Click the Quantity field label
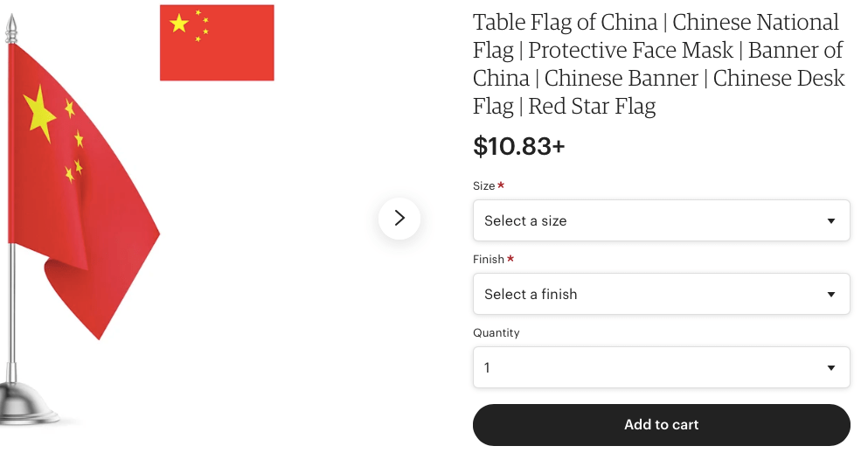 coord(496,332)
